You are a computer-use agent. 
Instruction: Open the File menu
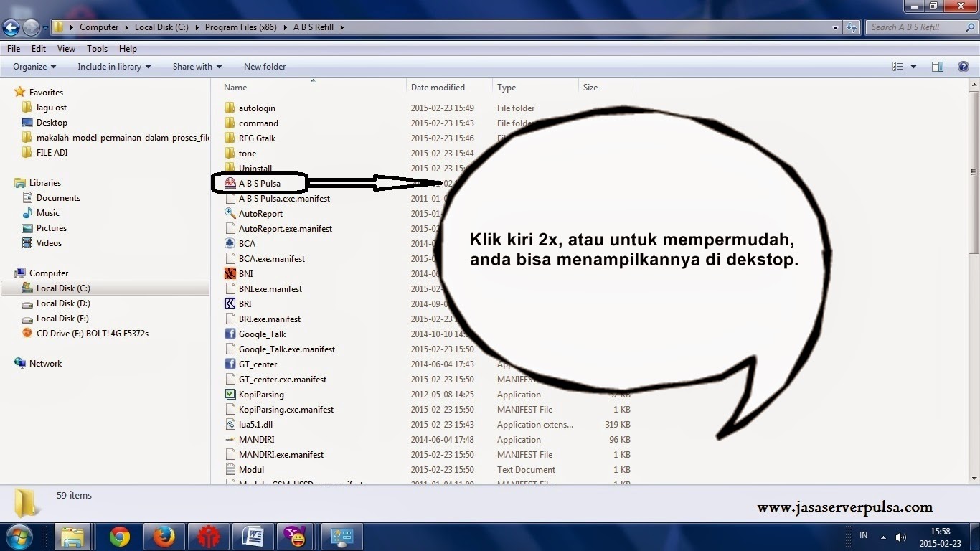(x=14, y=49)
